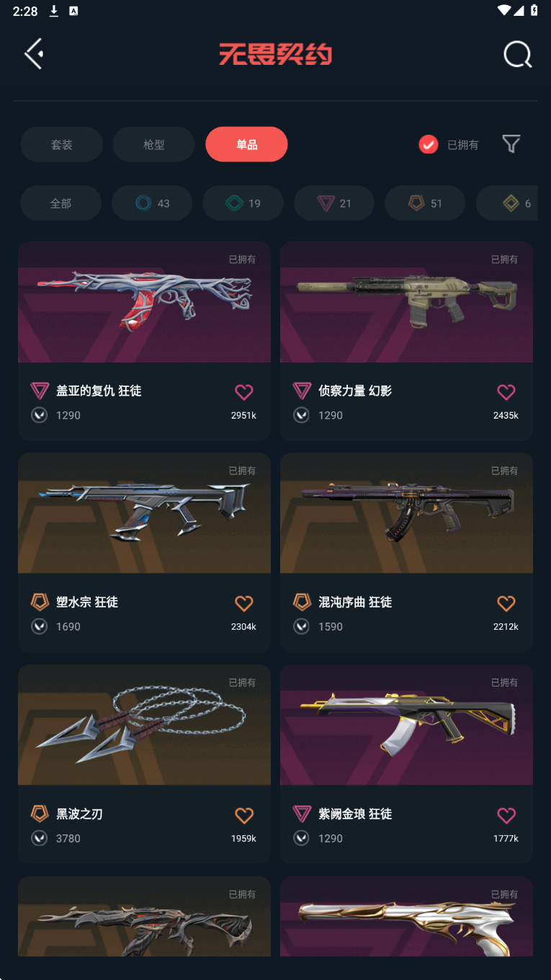Favorite 侦察力量 幻影 with the heart icon
This screenshot has width=551, height=980.
point(506,392)
